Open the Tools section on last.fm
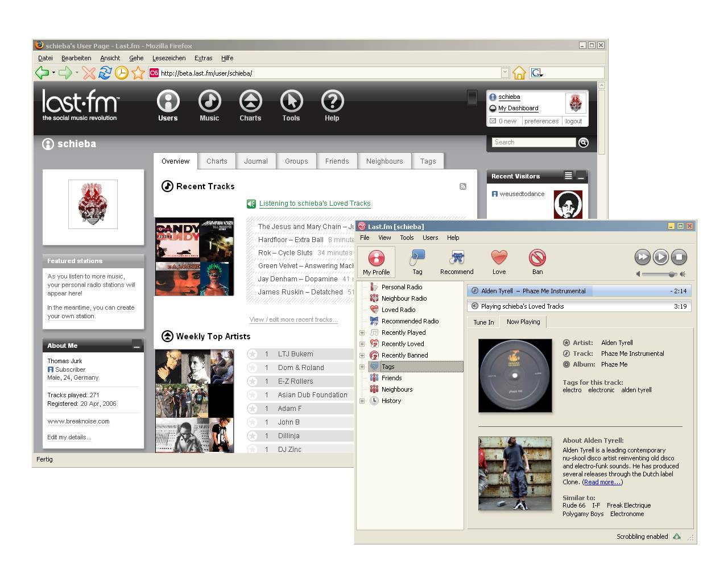This screenshot has height=582, width=728. [x=291, y=106]
